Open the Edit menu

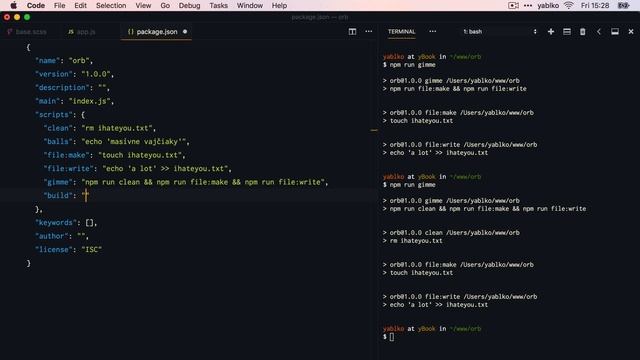(80, 5)
